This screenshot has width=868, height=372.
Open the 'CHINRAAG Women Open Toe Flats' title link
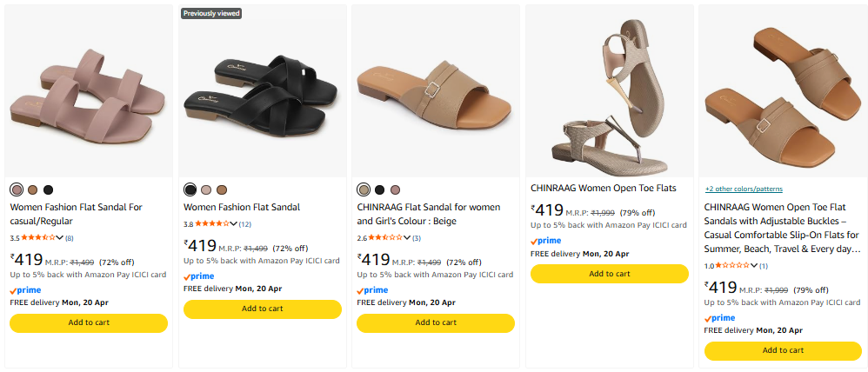pyautogui.click(x=604, y=188)
